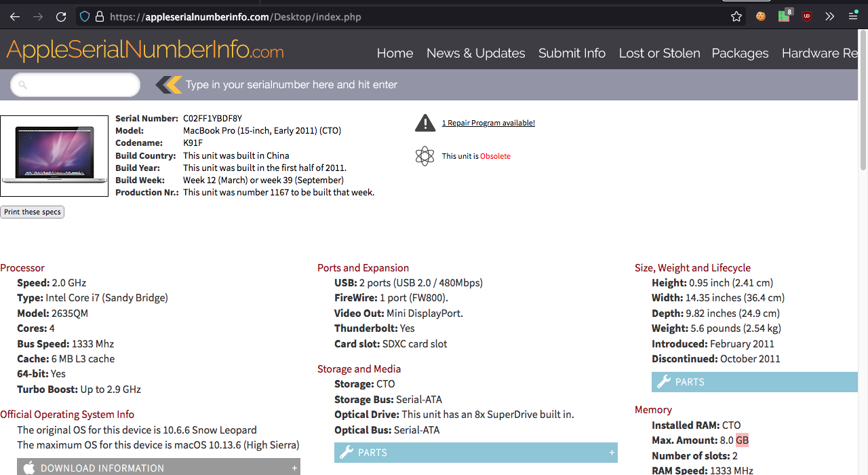The height and width of the screenshot is (475, 868).
Task: Reload the page with refresh icon
Action: 61,16
